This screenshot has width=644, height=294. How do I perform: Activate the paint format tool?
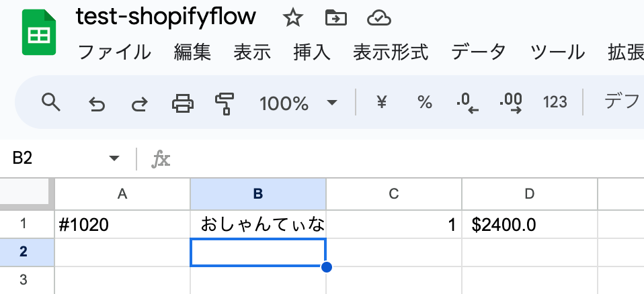(x=224, y=103)
